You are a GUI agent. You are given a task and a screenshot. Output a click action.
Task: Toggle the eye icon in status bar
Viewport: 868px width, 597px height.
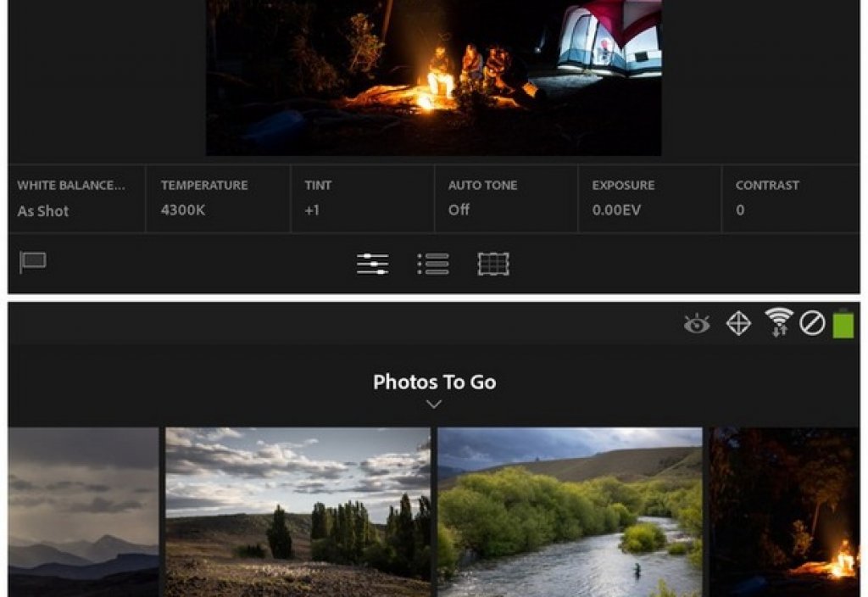point(697,323)
